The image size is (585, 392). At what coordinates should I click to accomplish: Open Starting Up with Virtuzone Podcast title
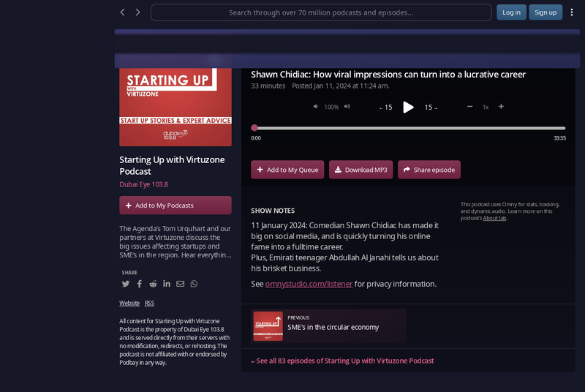point(172,165)
